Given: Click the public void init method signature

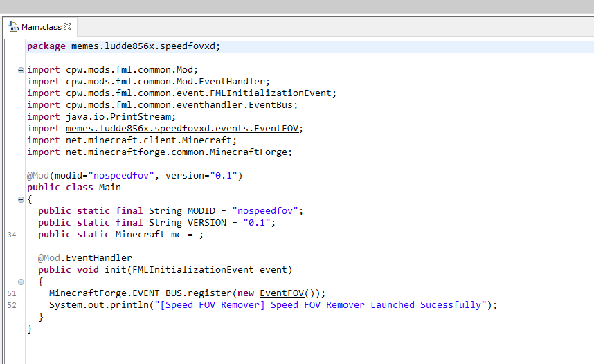Looking at the screenshot, I should coord(165,270).
